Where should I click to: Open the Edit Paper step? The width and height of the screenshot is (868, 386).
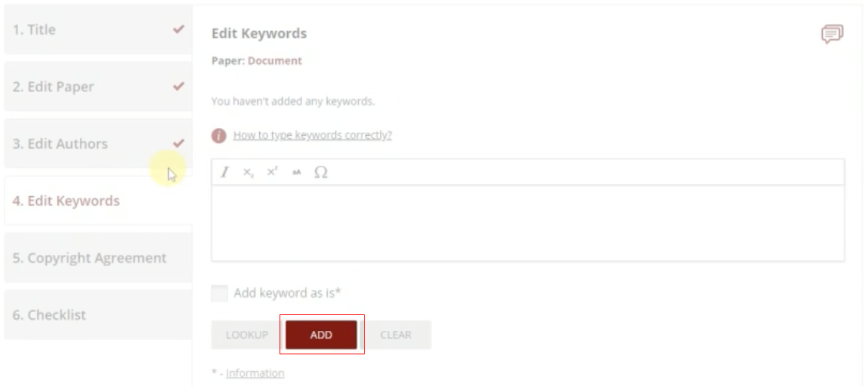click(x=98, y=87)
